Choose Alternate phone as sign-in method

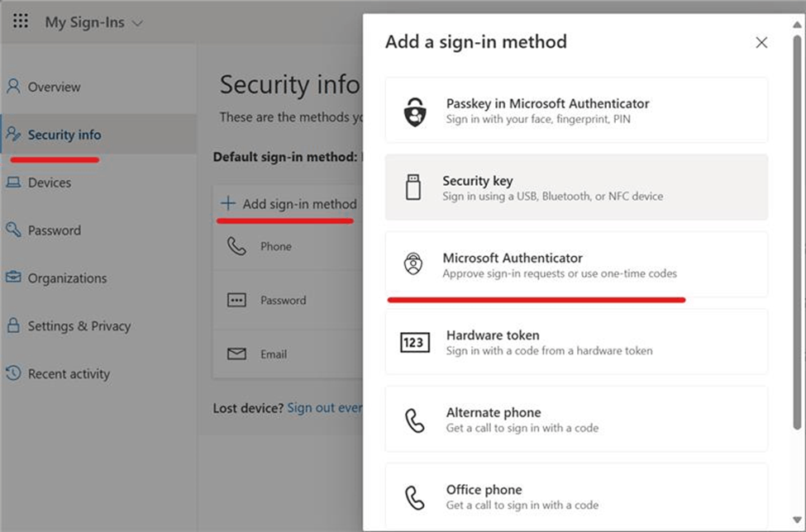576,419
